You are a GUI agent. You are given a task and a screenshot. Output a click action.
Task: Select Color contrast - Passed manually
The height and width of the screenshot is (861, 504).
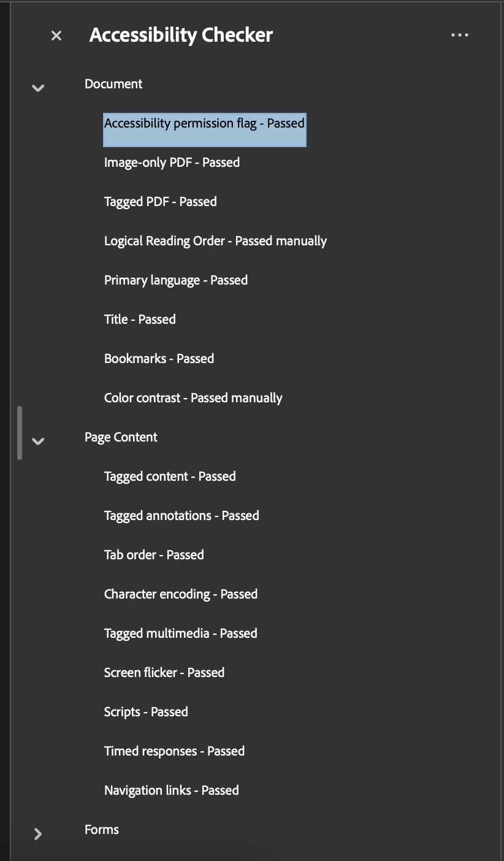tap(193, 397)
